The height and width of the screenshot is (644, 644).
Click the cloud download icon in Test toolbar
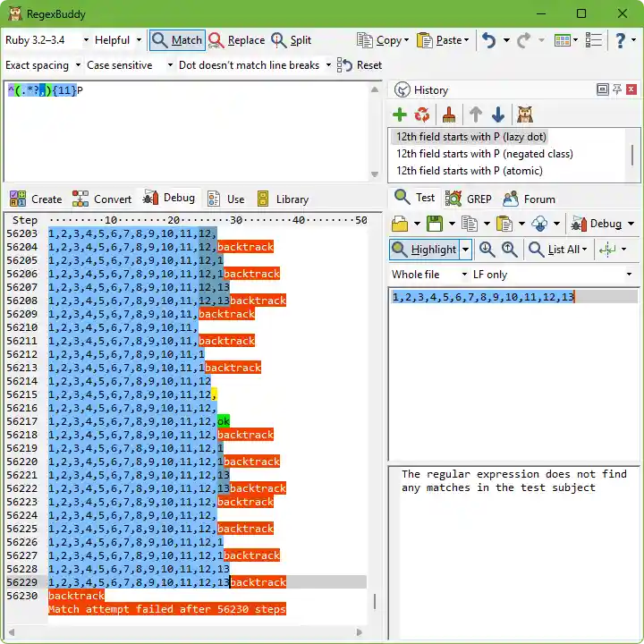point(539,225)
